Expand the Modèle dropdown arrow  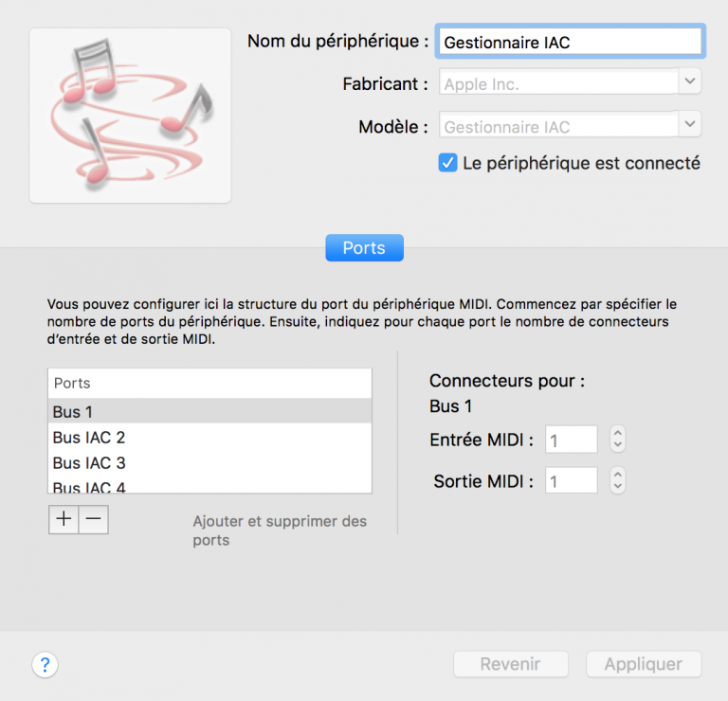(690, 124)
